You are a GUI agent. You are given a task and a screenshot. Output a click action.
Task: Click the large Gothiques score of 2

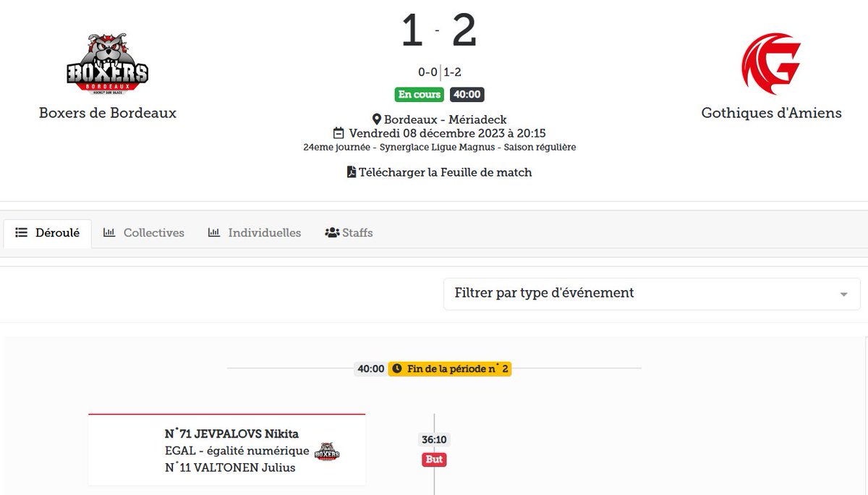tap(464, 31)
